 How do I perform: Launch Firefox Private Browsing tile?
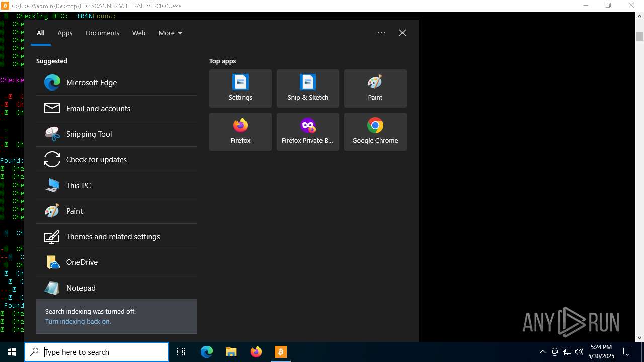[x=308, y=132]
